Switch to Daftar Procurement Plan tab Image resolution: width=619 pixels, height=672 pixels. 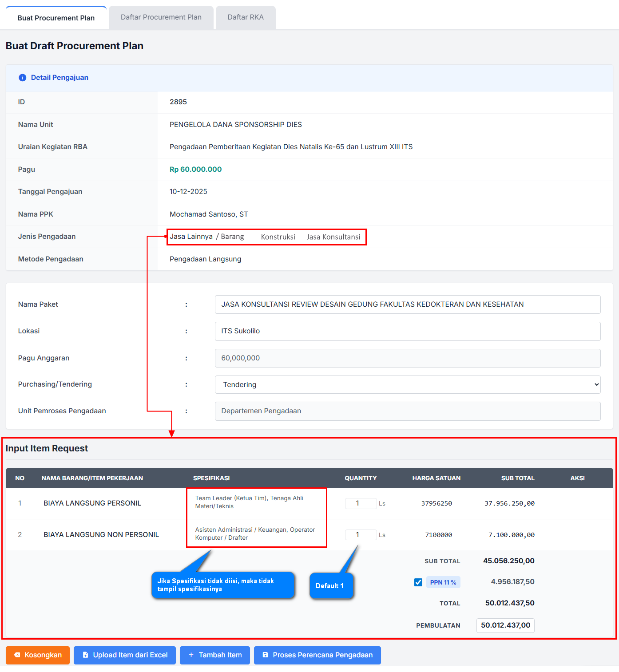(161, 17)
